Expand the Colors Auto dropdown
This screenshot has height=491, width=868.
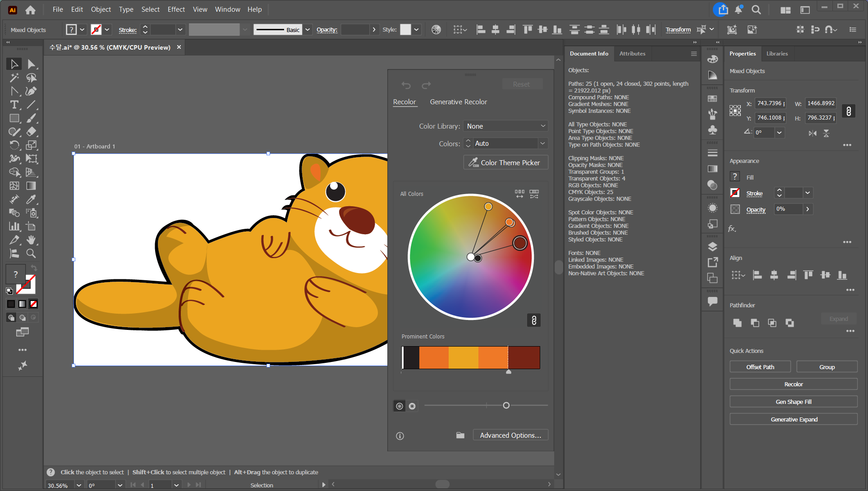click(542, 144)
